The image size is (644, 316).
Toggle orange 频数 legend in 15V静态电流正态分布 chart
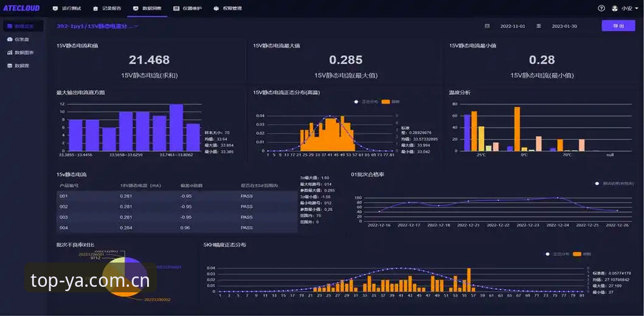tap(390, 101)
